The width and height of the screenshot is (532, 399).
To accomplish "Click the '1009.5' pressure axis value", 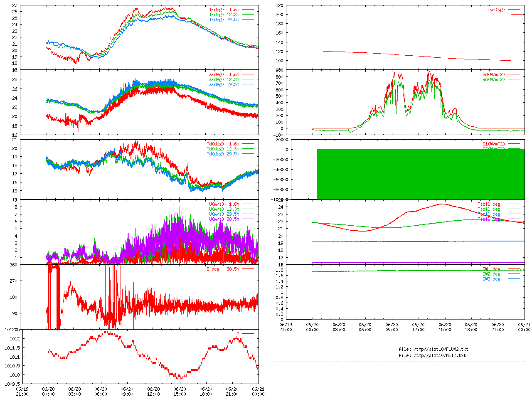I will (12, 384).
